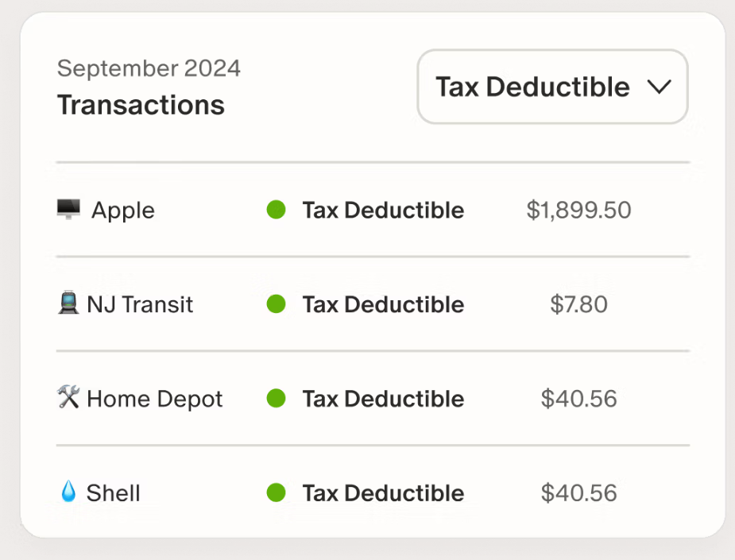Click the chevron on the Tax Deductible selector
This screenshot has width=735, height=560.
[659, 87]
